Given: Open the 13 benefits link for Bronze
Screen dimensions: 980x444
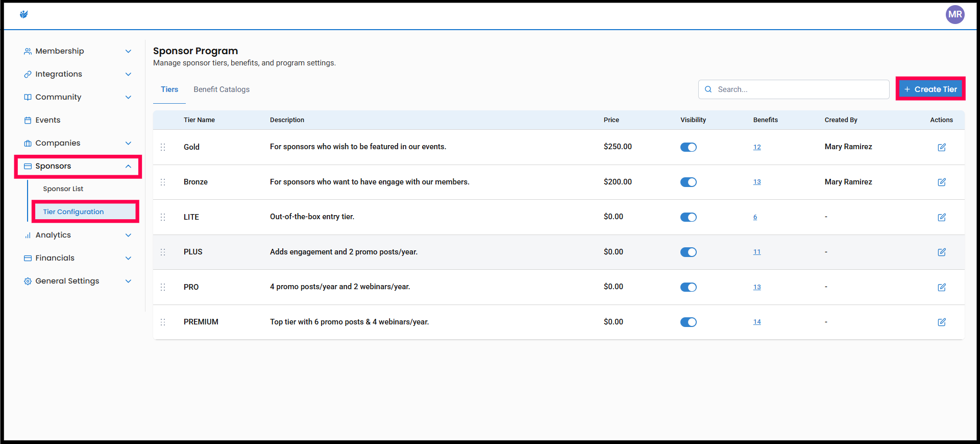Looking at the screenshot, I should pyautogui.click(x=757, y=182).
